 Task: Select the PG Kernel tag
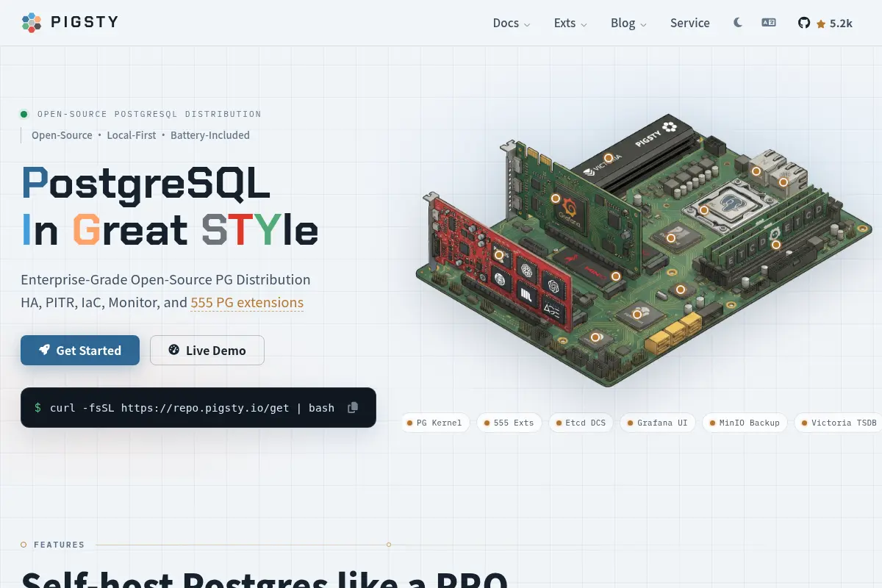pyautogui.click(x=434, y=423)
